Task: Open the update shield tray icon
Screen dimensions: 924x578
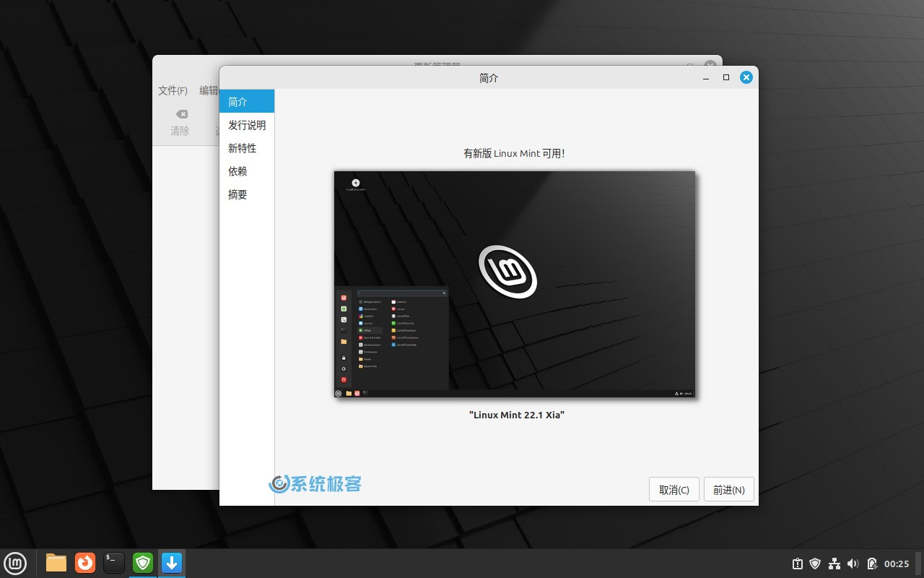Action: point(816,564)
